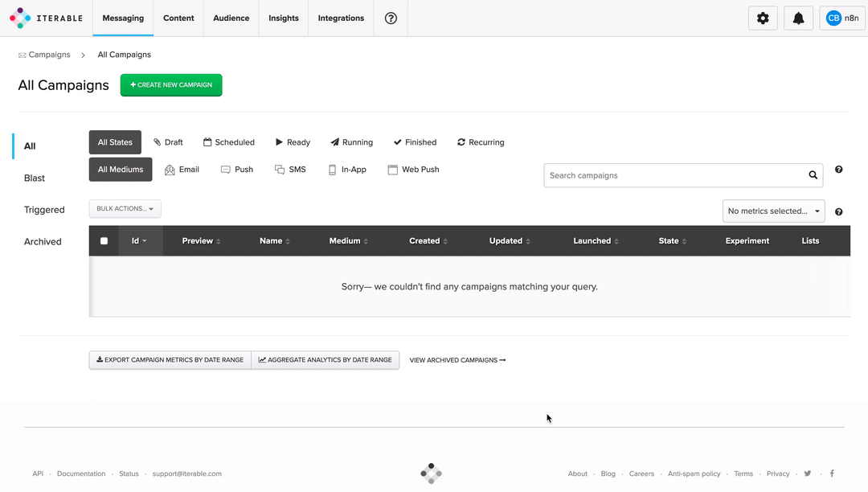
Task: Open the n8n account menu
Action: pos(841,18)
